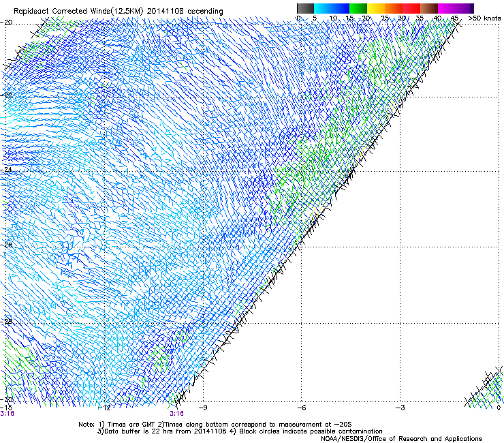Click the '-22' latitude axis label
This screenshot has width=504, height=443.
tap(6, 95)
